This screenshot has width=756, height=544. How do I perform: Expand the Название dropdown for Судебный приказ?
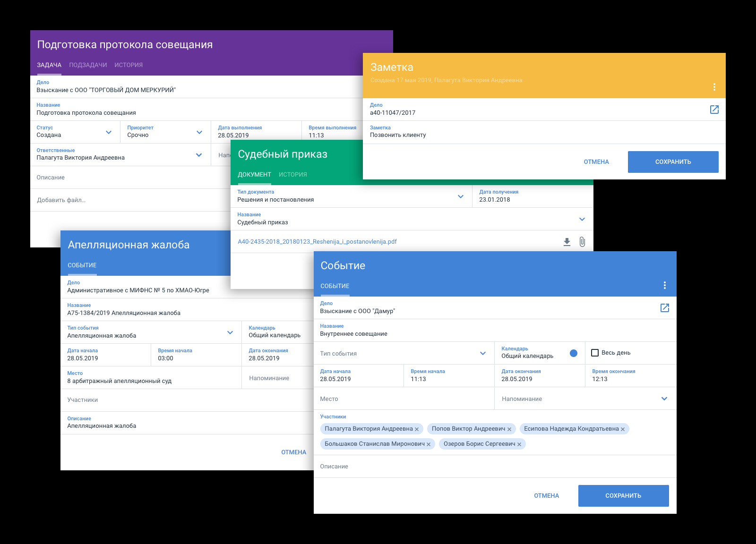point(582,219)
